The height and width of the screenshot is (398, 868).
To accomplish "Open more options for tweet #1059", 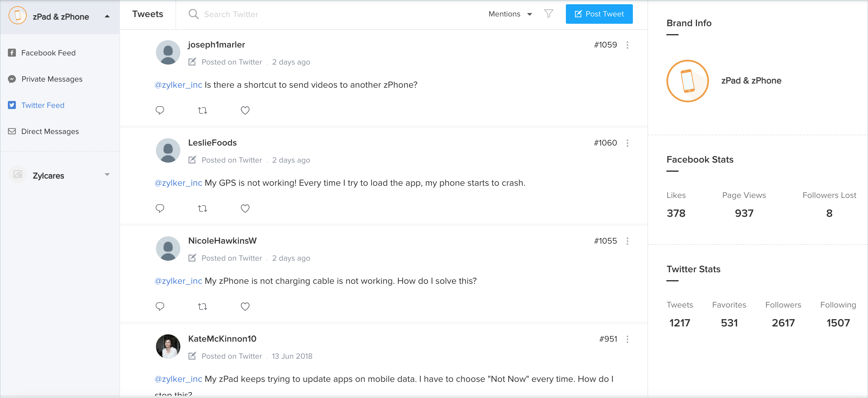I will (627, 45).
